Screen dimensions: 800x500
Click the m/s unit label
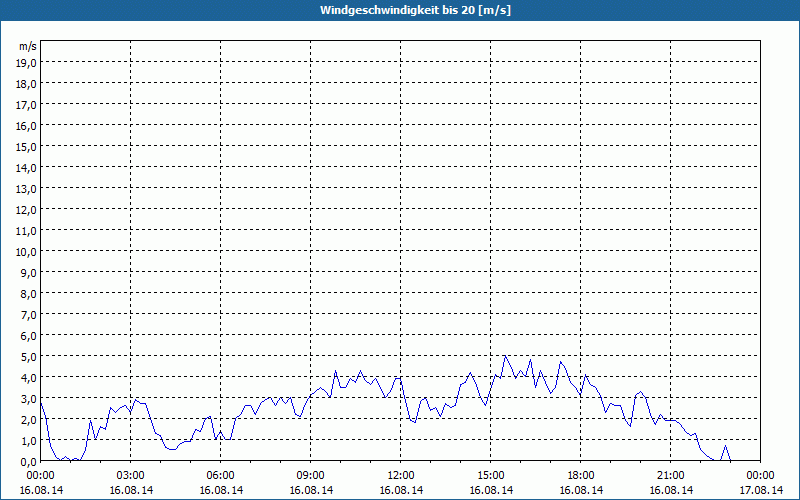coord(28,46)
